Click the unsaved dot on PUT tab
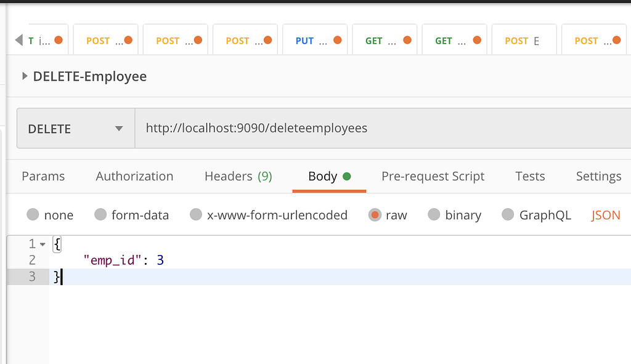 pos(338,40)
